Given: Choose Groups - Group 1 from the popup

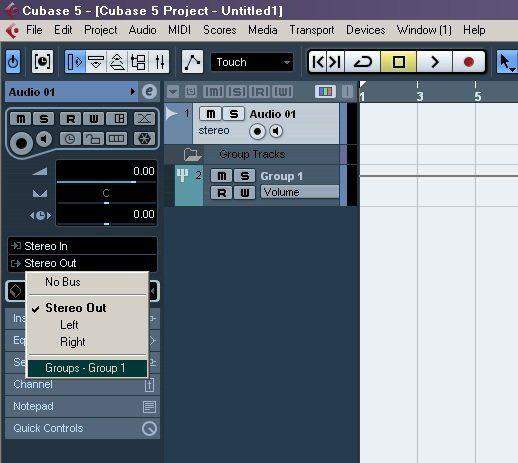Looking at the screenshot, I should click(x=87, y=368).
